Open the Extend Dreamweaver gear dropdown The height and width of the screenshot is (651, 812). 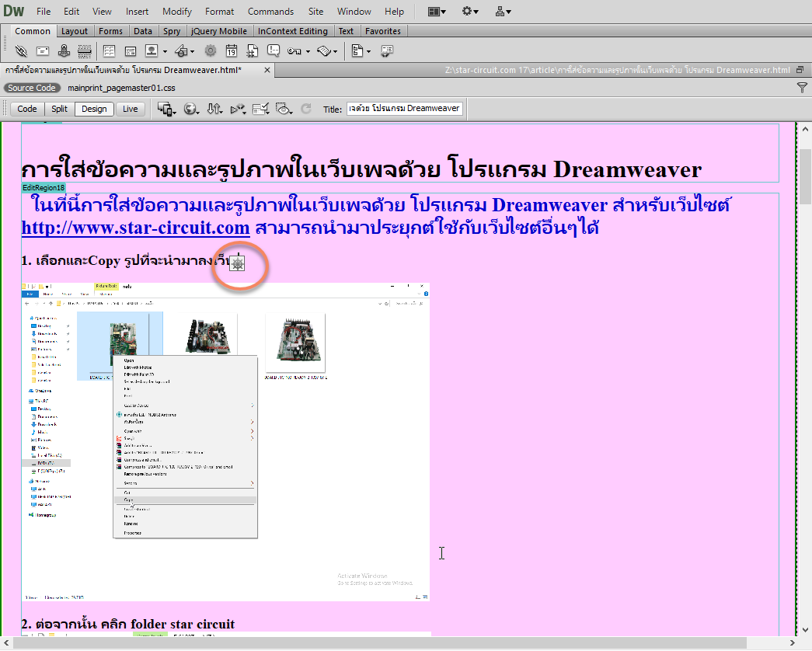point(470,12)
